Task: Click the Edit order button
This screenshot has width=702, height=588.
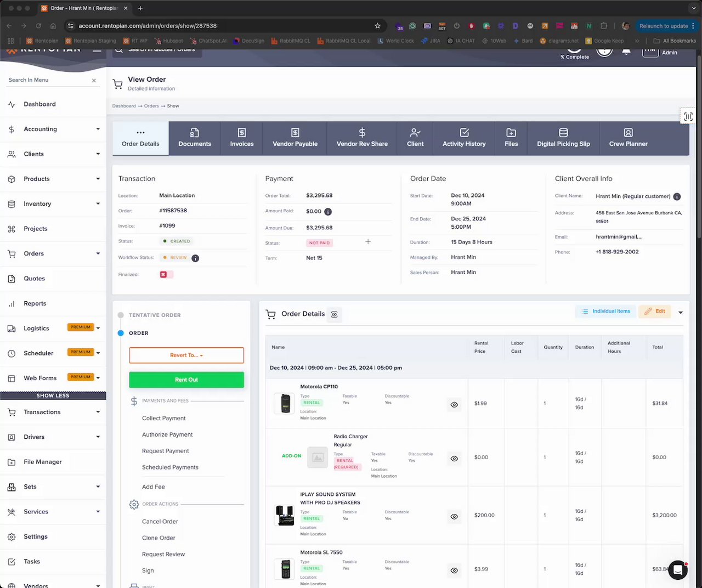Action: (655, 312)
